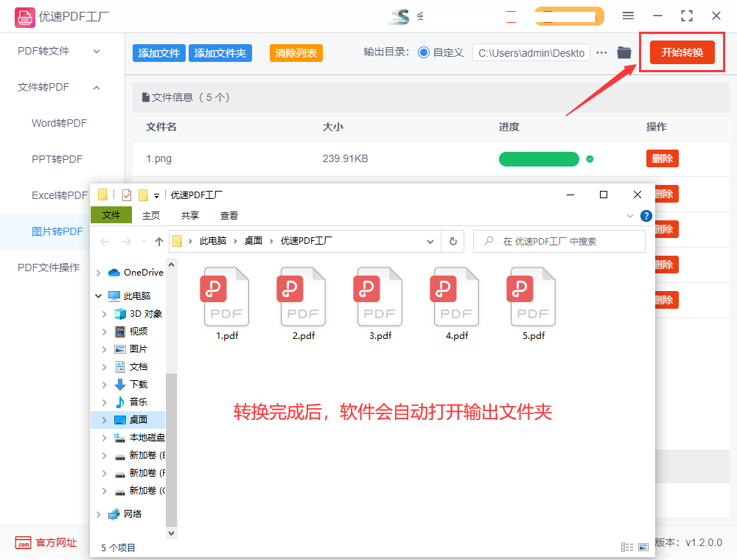
Task: Open the 文件 tab in Explorer
Action: (x=111, y=215)
